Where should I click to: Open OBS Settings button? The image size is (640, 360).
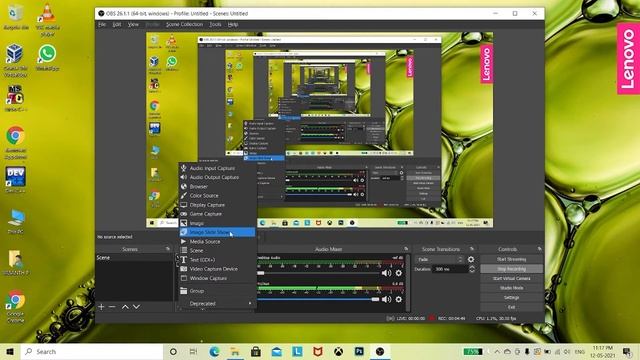click(x=511, y=298)
